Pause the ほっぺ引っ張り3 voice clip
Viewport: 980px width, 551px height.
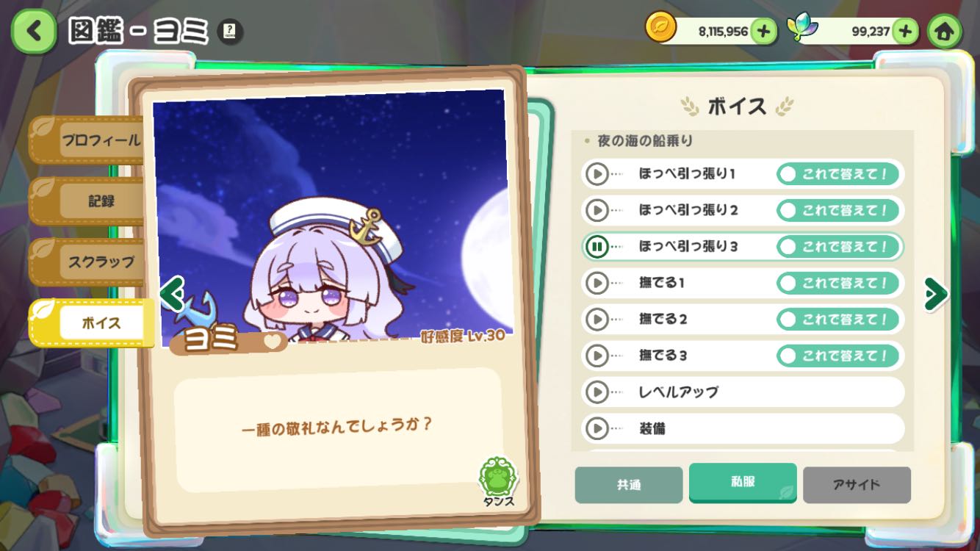click(x=597, y=247)
